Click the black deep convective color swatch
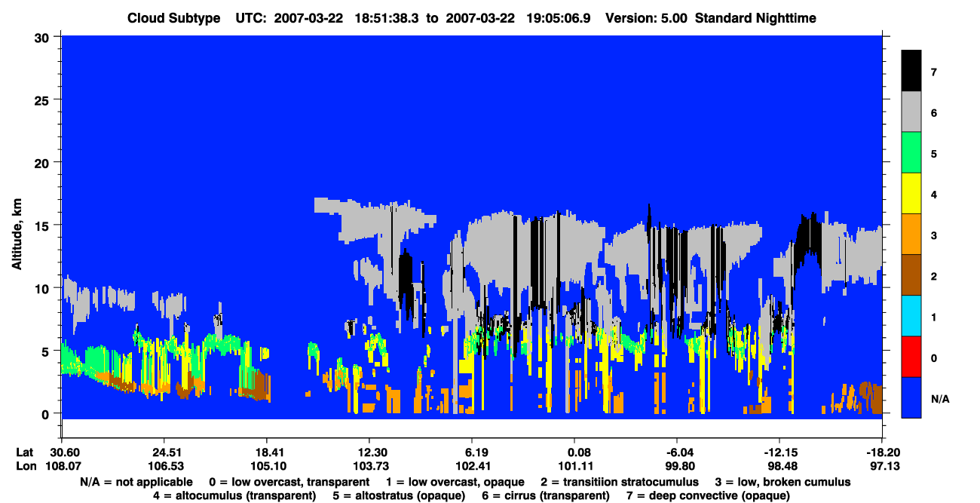The width and height of the screenshot is (980, 503). (x=911, y=71)
